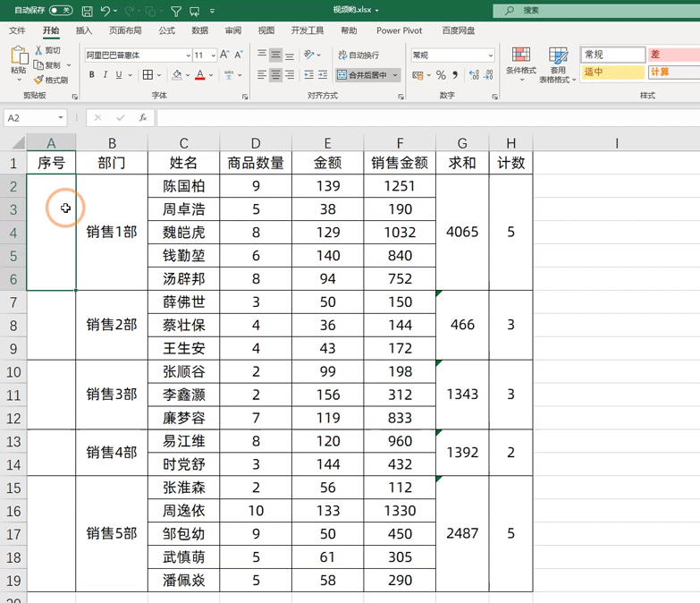Open the fill color dropdown arrow
Viewport: 700px width, 603px height.
188,75
